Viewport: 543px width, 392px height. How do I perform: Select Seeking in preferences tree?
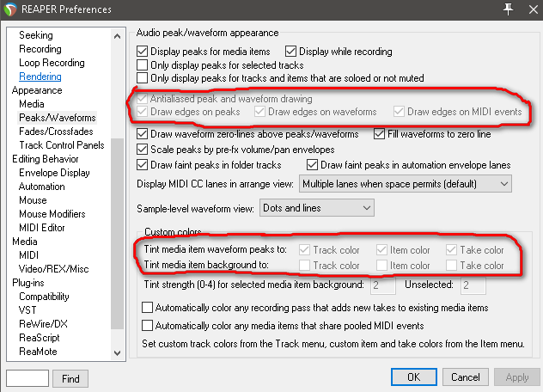[x=36, y=35]
